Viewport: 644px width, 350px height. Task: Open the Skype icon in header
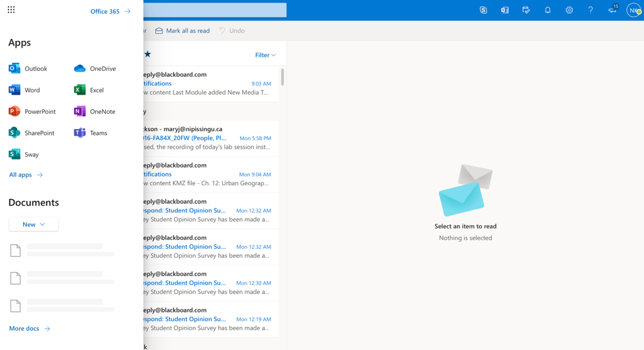pos(483,11)
